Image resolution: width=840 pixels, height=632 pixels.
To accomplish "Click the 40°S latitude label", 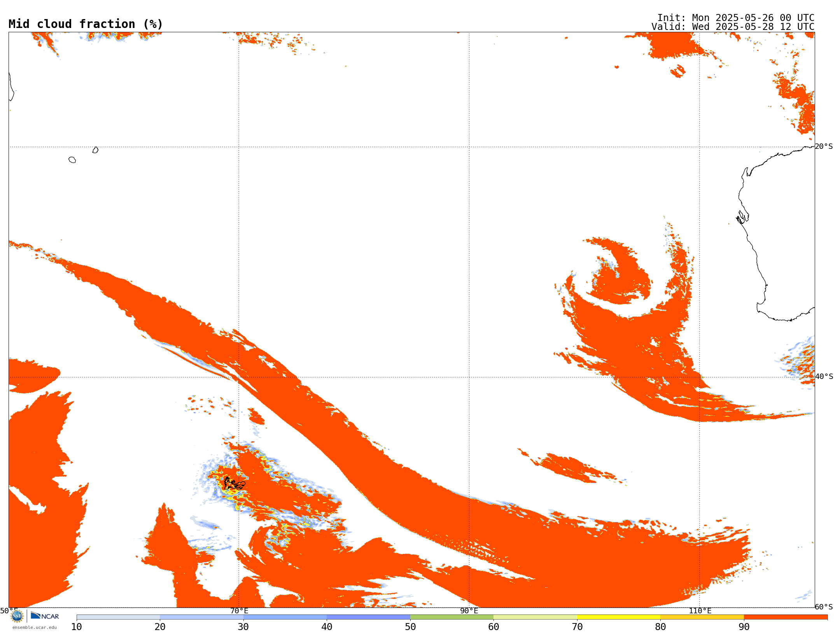I will point(824,377).
